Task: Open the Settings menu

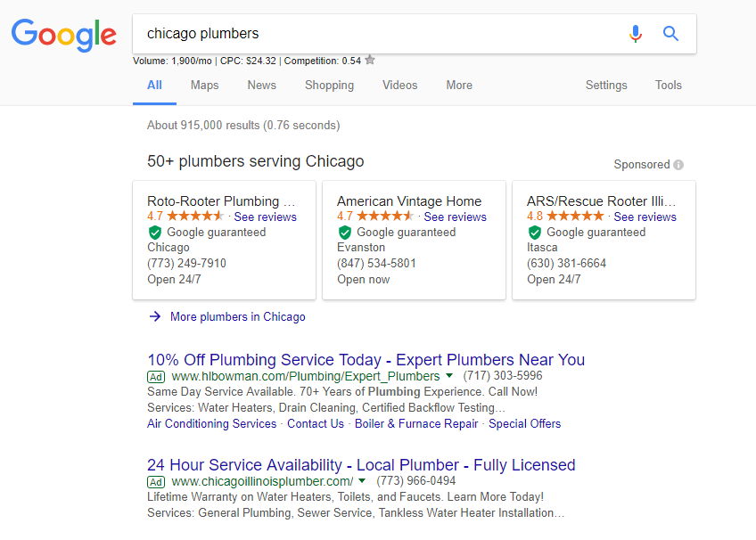Action: tap(606, 86)
